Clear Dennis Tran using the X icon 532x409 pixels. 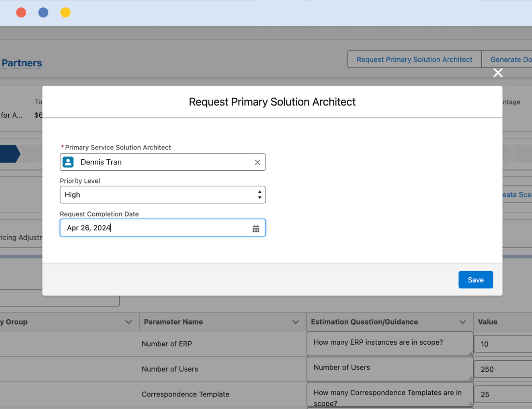tap(257, 162)
